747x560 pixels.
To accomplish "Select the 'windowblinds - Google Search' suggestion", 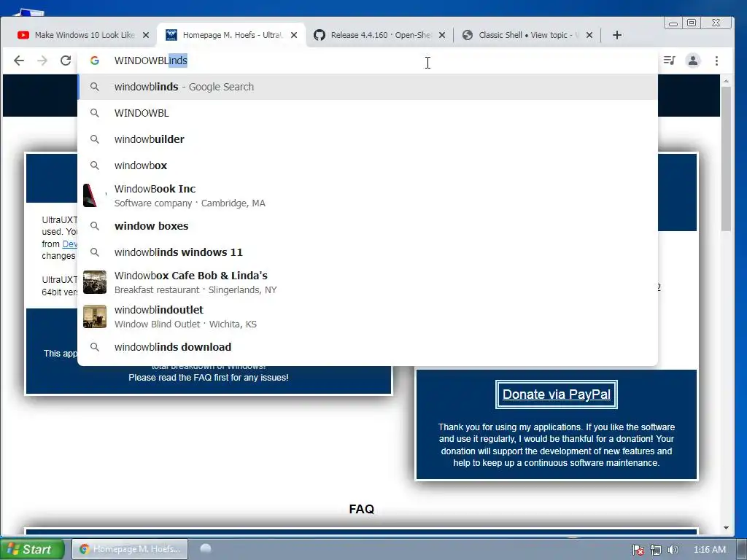I will click(x=368, y=87).
